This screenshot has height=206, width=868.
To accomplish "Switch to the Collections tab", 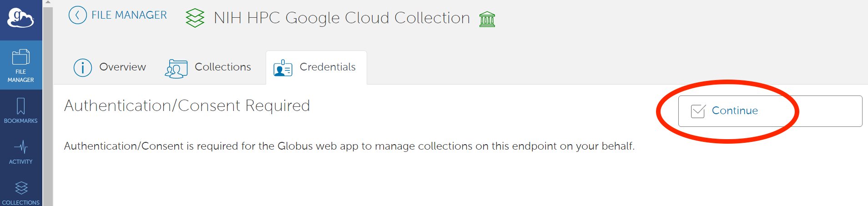I will 222,67.
